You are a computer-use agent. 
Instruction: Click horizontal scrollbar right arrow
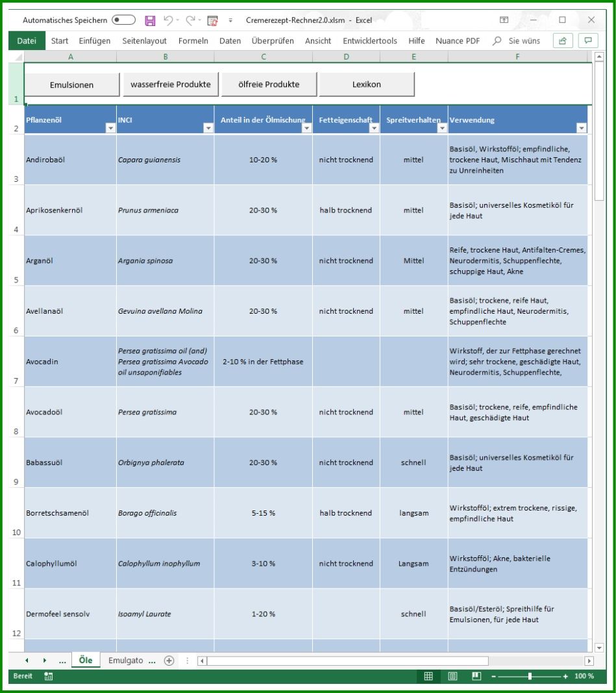589,661
